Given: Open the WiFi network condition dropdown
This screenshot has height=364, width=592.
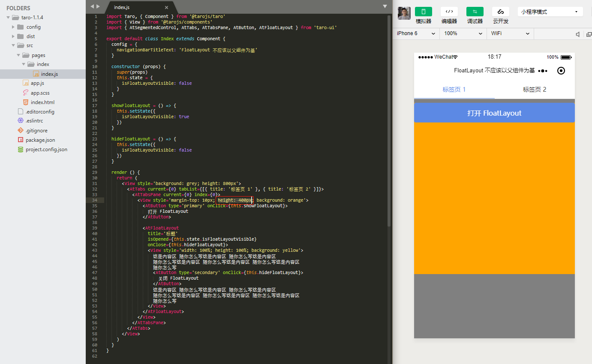Looking at the screenshot, I should point(510,33).
